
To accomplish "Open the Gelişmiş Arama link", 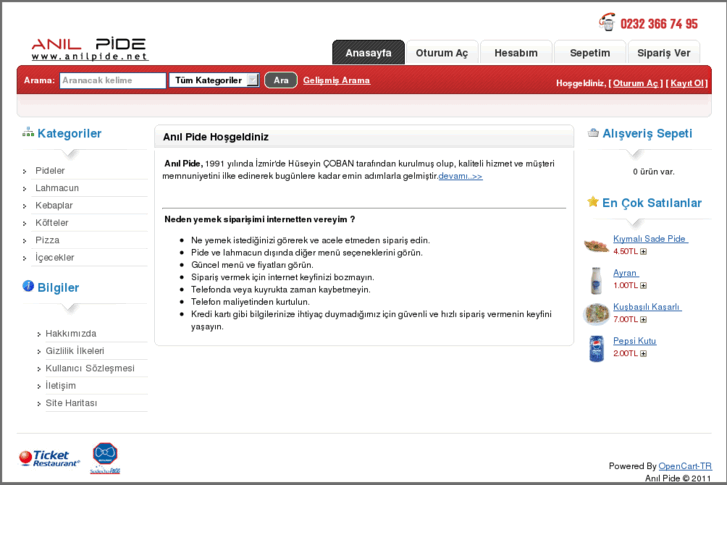I will tap(337, 80).
